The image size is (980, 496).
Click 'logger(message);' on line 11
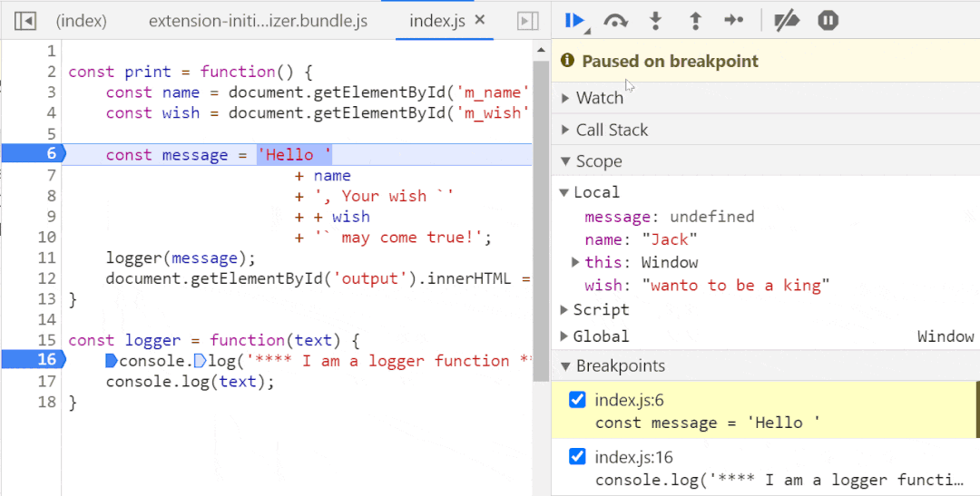point(181,258)
